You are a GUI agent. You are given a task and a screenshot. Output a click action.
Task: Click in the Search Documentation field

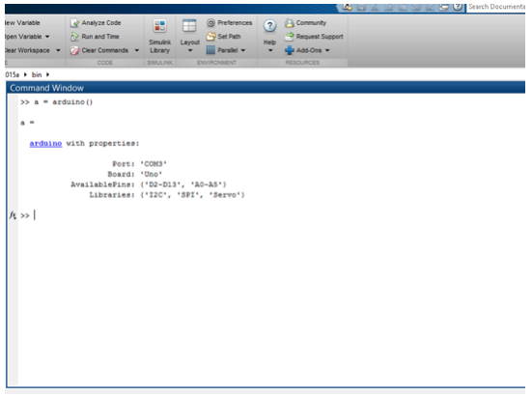click(x=496, y=7)
